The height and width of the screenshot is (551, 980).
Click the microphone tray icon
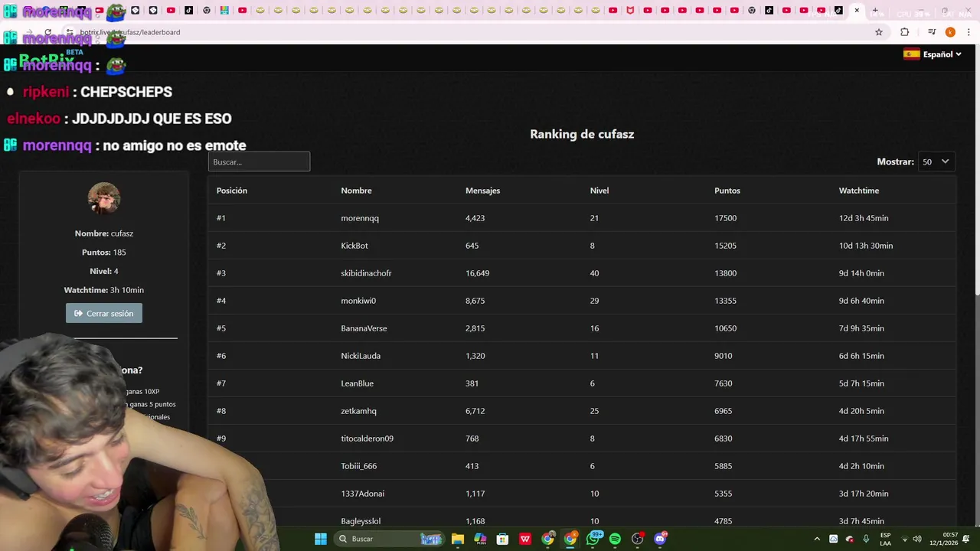(866, 539)
